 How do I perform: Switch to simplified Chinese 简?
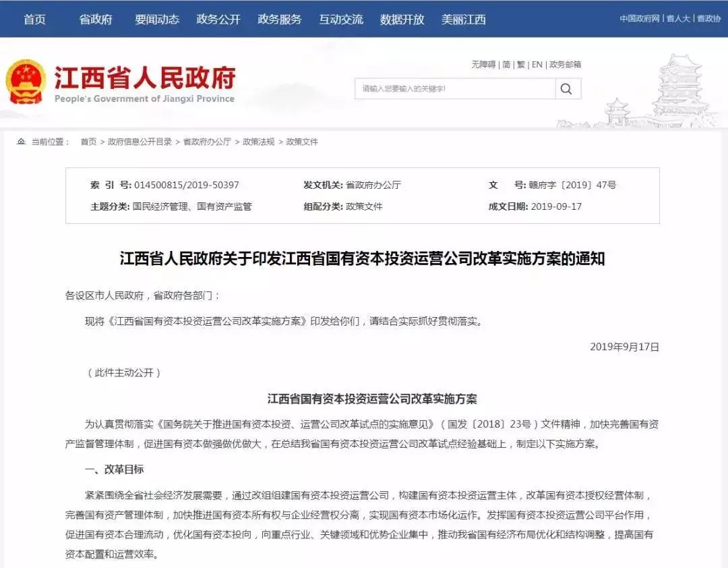pyautogui.click(x=506, y=65)
